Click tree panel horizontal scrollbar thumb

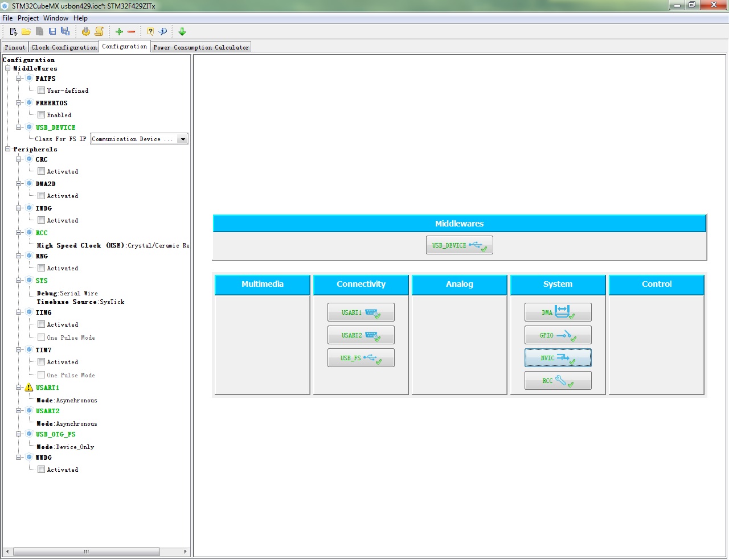[x=87, y=552]
